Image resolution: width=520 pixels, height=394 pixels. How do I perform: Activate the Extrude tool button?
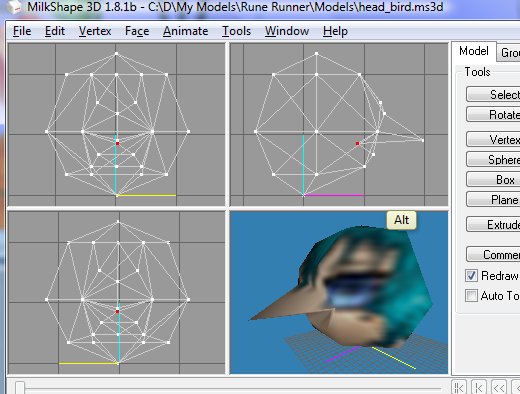click(x=493, y=225)
